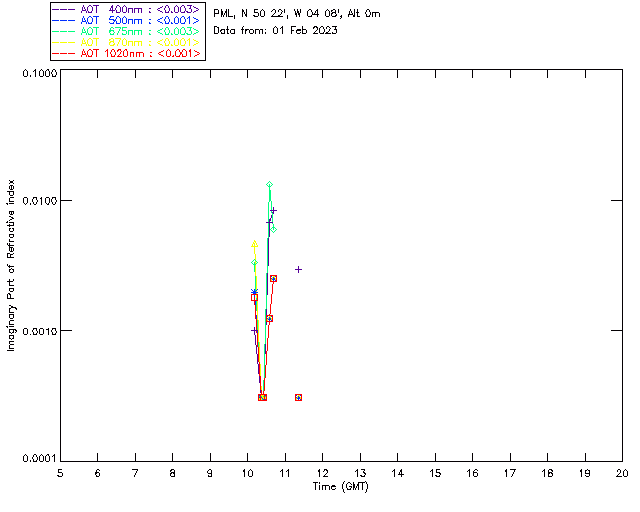Click the x-axis tick label 20
This screenshot has height=512, width=640.
(622, 473)
